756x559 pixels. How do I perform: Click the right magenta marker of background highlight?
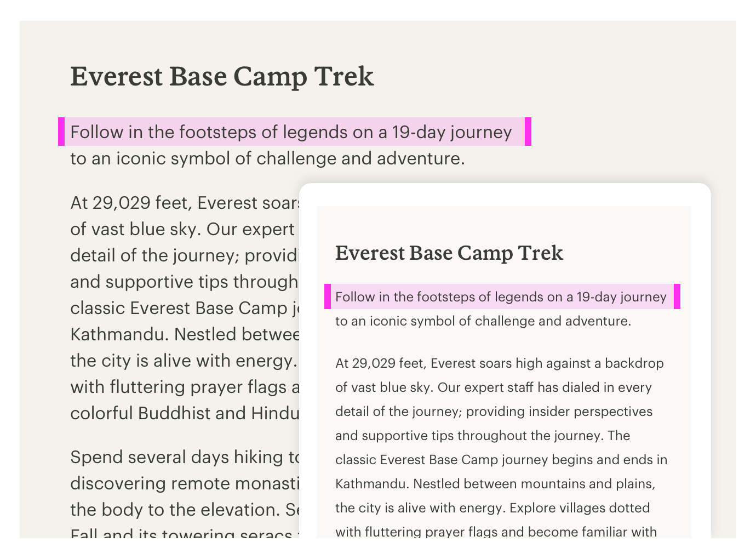[528, 132]
